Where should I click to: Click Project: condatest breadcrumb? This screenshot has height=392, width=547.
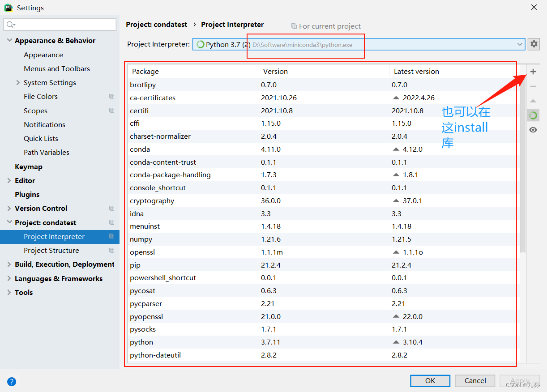point(157,25)
